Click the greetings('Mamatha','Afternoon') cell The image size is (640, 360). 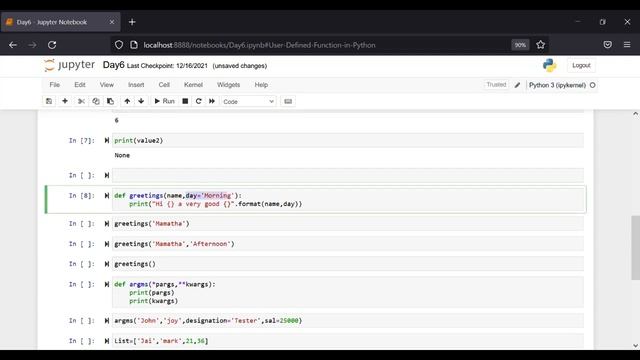pos(348,244)
